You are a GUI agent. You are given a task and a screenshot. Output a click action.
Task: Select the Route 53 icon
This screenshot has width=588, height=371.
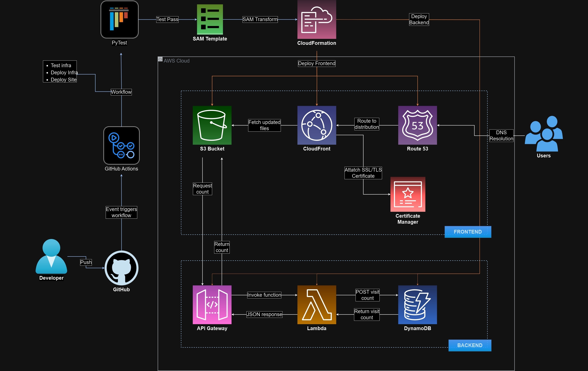click(417, 125)
